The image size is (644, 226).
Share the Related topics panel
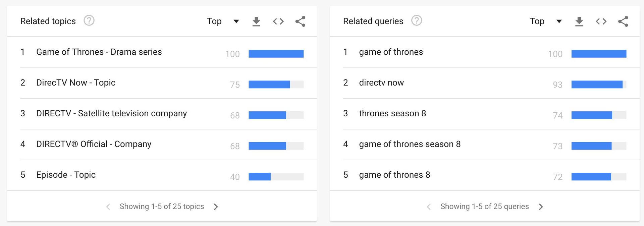tap(300, 21)
